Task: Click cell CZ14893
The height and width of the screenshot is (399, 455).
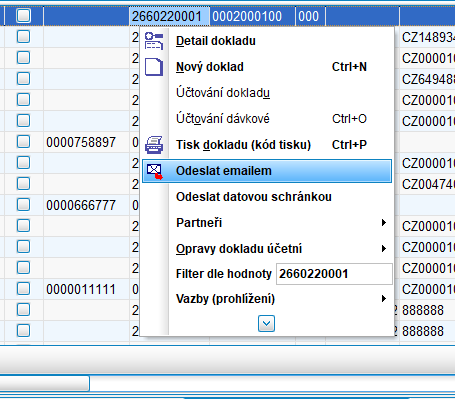Action: [x=428, y=37]
